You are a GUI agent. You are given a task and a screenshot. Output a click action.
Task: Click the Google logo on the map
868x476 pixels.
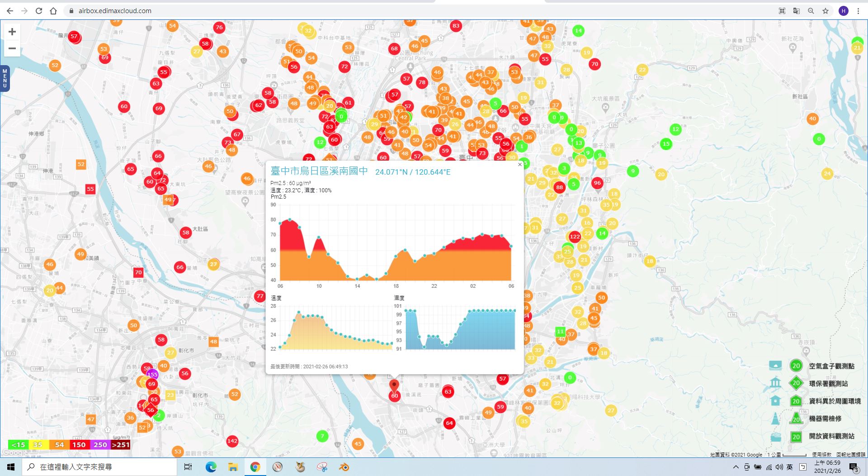click(16, 452)
